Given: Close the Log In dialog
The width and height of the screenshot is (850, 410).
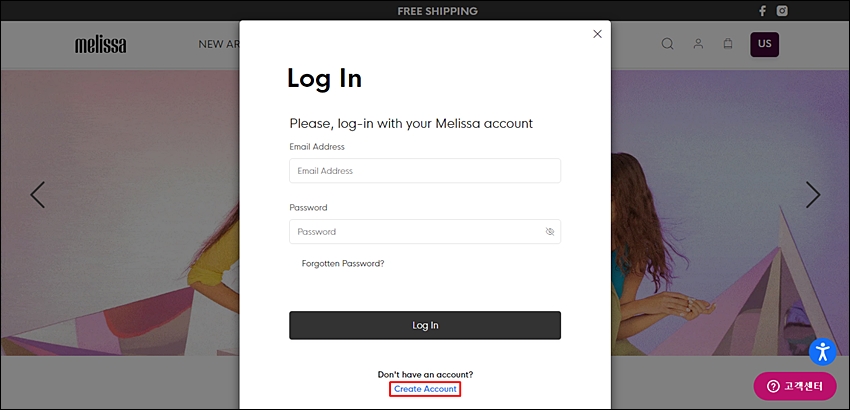Looking at the screenshot, I should coord(597,34).
